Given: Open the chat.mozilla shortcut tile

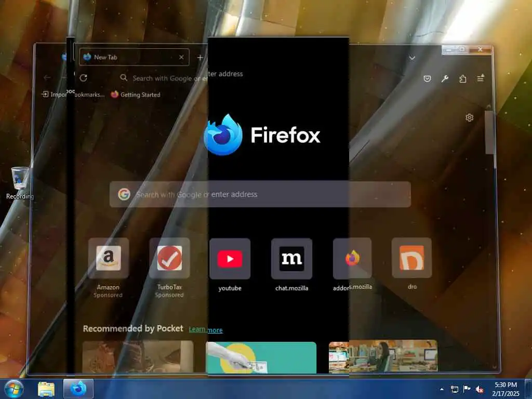Looking at the screenshot, I should coord(292,259).
